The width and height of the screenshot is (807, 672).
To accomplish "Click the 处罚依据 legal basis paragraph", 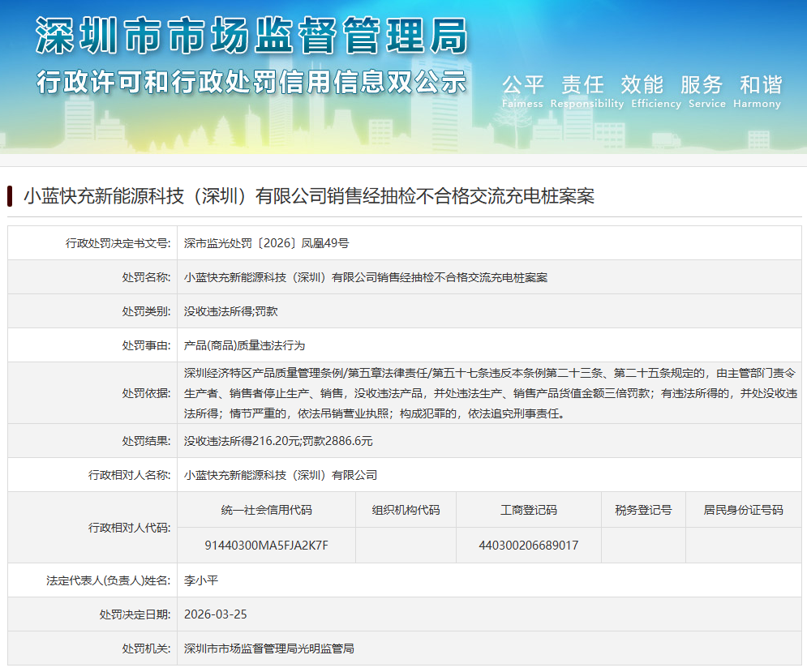I will (489, 393).
